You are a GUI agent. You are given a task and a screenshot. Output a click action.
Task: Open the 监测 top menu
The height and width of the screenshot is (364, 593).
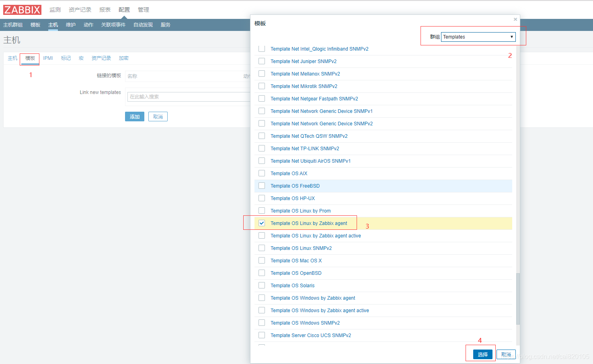pos(55,10)
